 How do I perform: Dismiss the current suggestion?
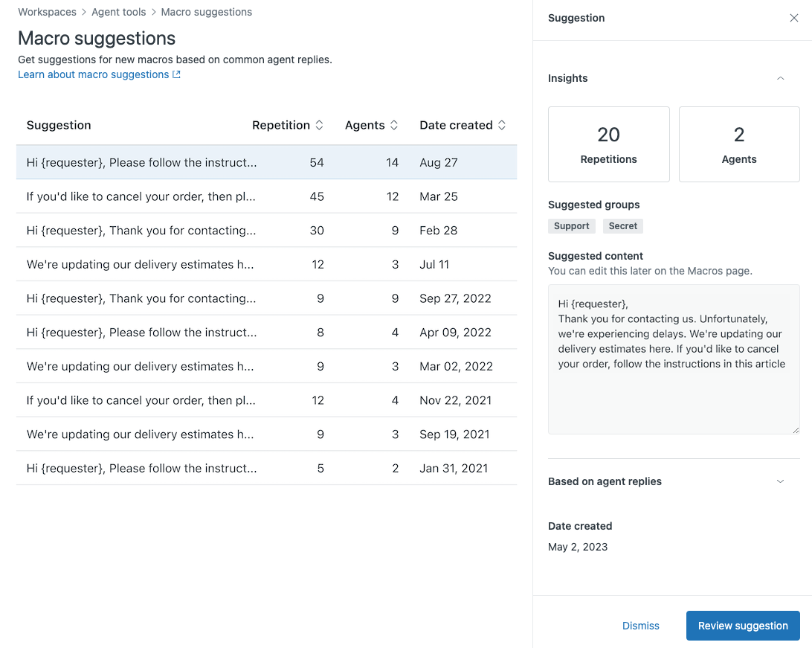(640, 626)
